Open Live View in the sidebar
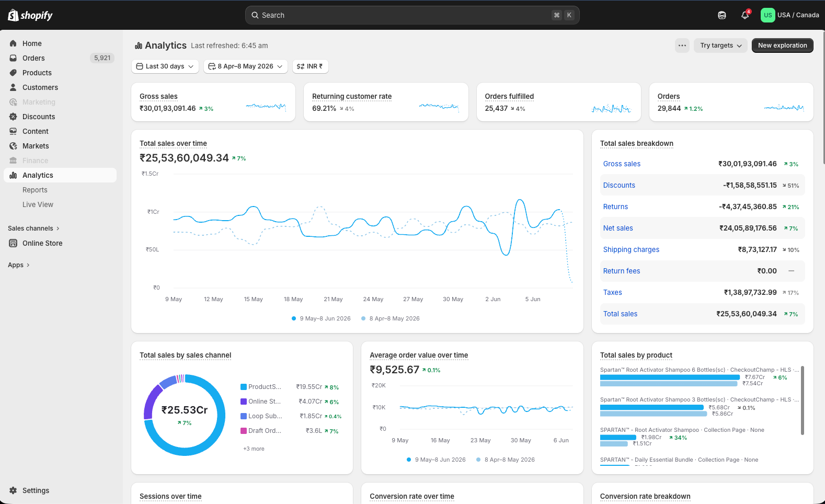This screenshot has width=825, height=504. point(38,204)
